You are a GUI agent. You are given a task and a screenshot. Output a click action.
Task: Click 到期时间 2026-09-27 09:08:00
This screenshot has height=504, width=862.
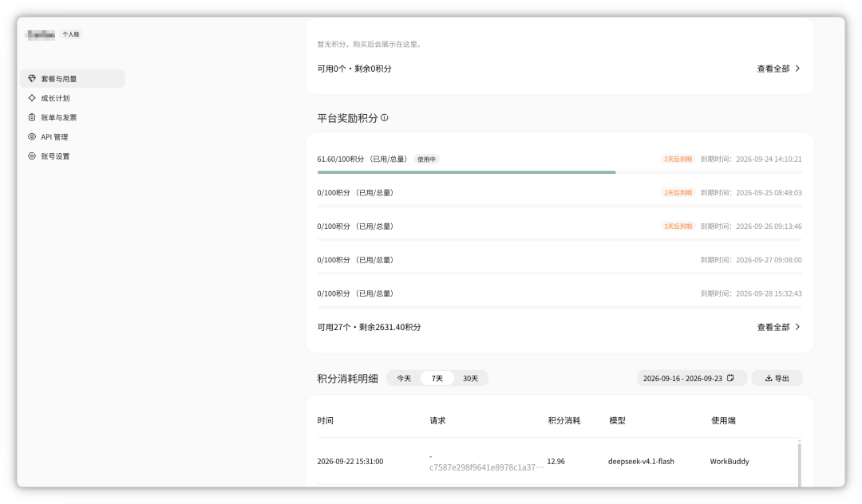pyautogui.click(x=751, y=260)
